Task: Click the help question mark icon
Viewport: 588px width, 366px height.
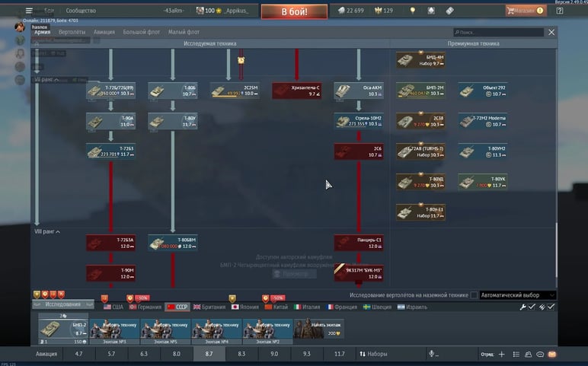Action: point(560,11)
